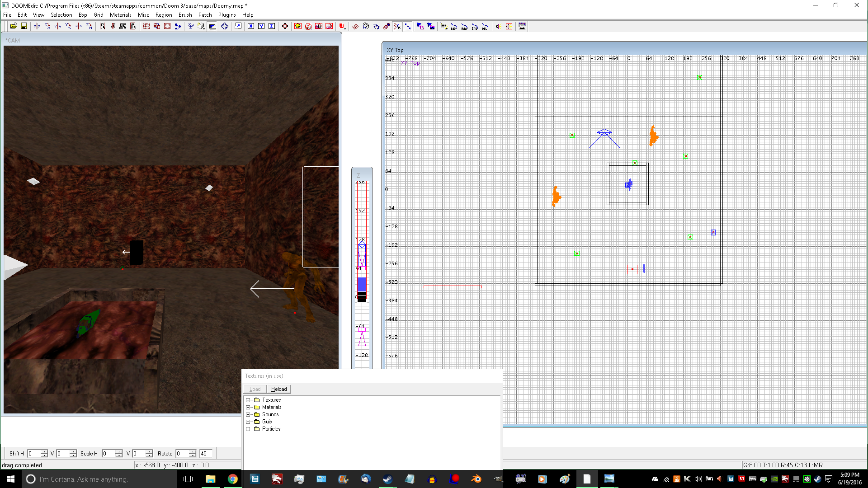Screen dimensions: 868x488
Task: Toggle the blue-dots drag-edges toolbar button
Action: (x=408, y=26)
